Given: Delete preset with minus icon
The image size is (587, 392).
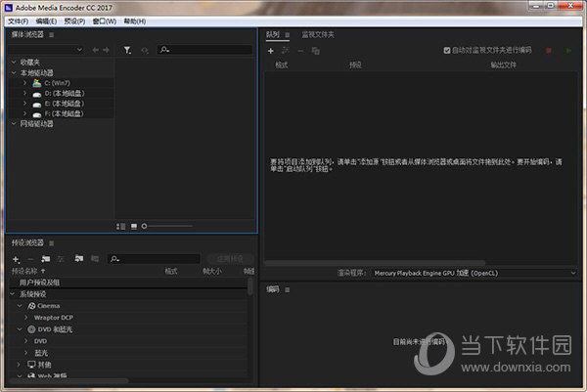Looking at the screenshot, I should point(30,259).
